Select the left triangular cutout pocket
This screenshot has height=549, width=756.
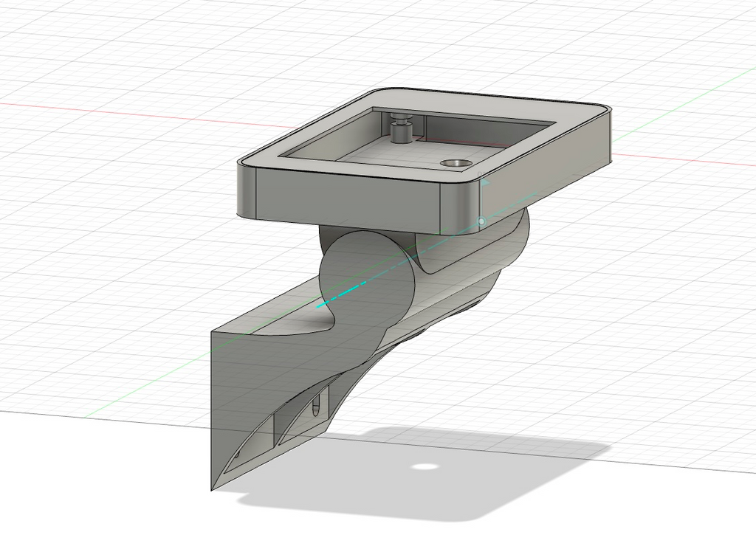248,443
